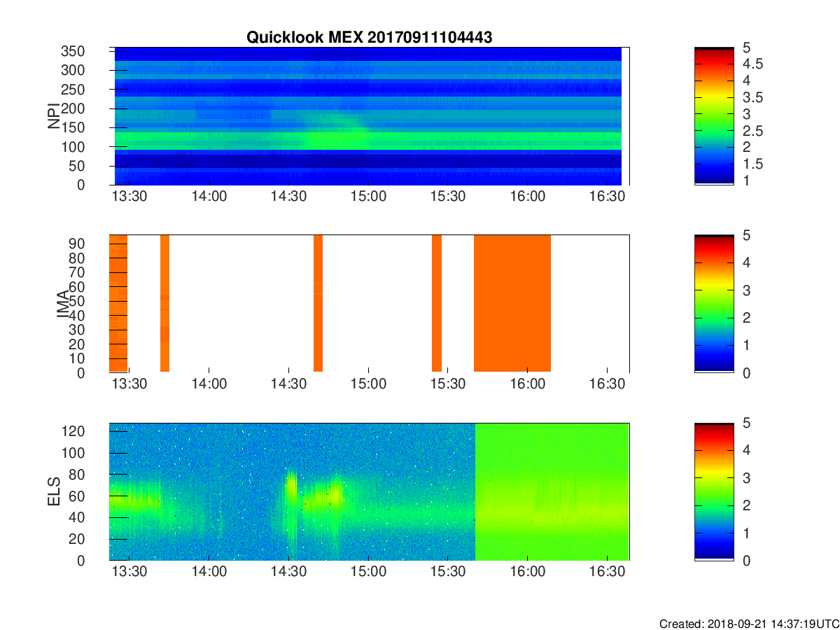Click the solid green ELS data region
The width and height of the screenshot is (840, 630).
pos(552,491)
